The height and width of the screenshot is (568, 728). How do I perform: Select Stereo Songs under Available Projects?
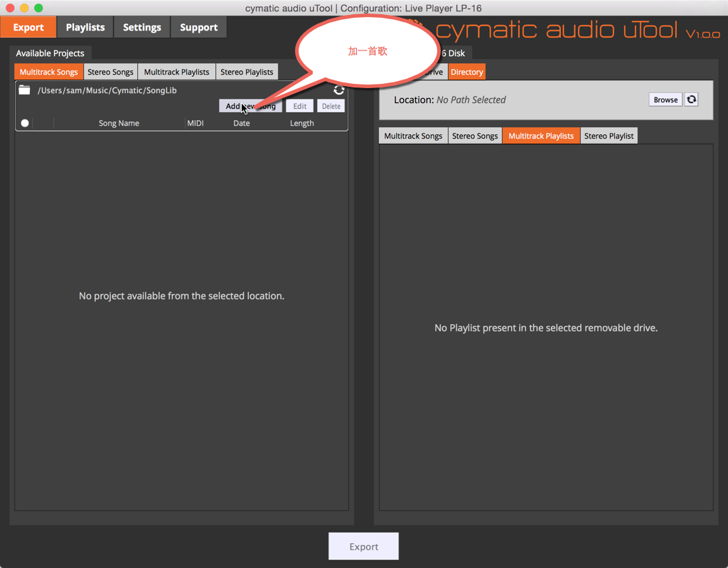click(110, 72)
